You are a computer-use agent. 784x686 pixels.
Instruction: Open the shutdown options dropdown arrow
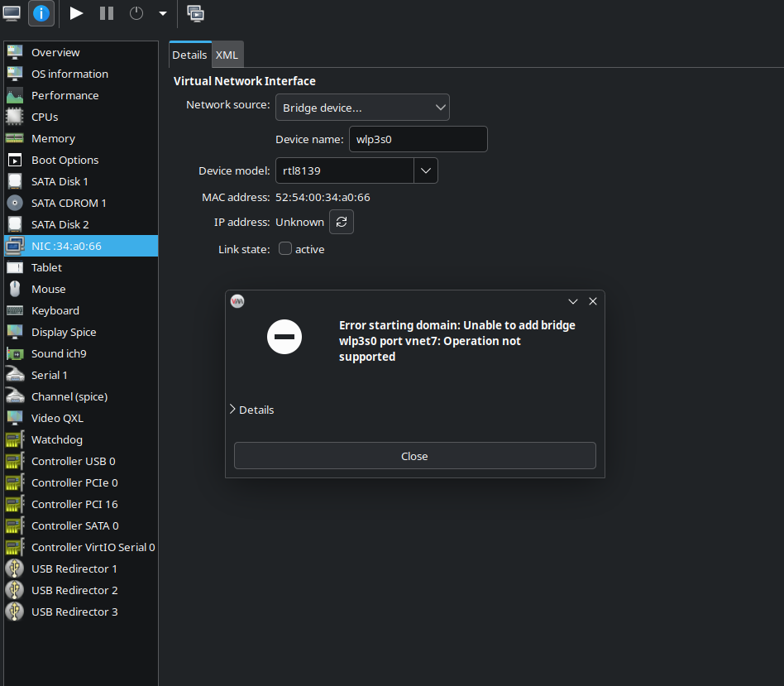pos(162,13)
